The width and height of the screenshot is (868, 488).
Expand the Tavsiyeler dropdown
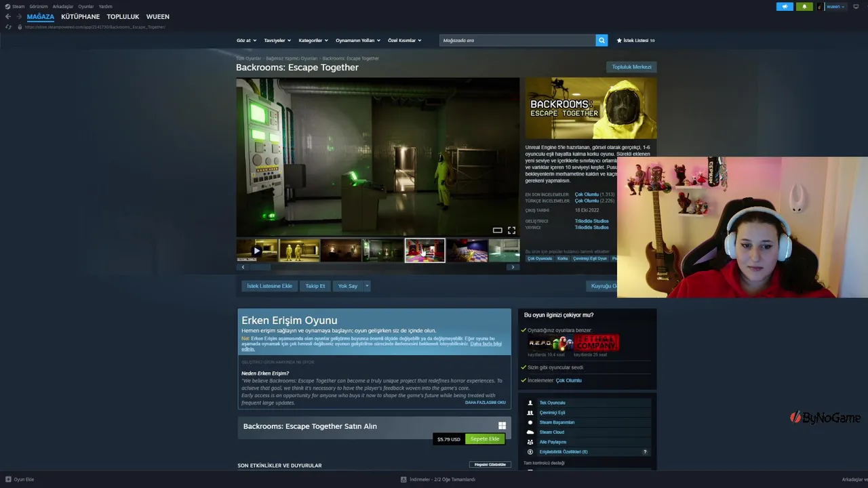pyautogui.click(x=277, y=40)
